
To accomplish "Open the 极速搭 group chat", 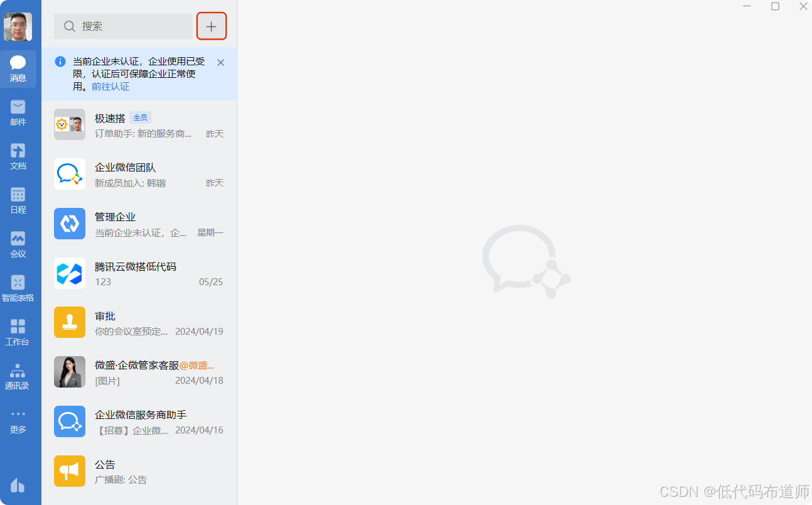I will [139, 124].
